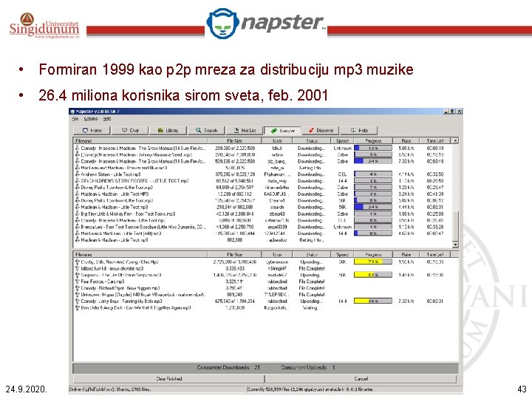This screenshot has width=532, height=399.
Task: Sort downloads by Filename column header
Action: (140, 140)
